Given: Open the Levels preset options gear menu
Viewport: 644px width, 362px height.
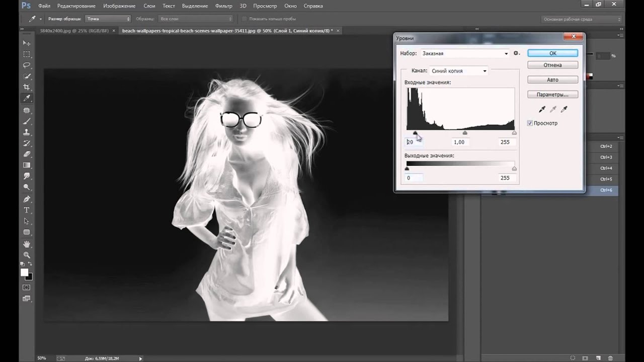Looking at the screenshot, I should point(516,53).
